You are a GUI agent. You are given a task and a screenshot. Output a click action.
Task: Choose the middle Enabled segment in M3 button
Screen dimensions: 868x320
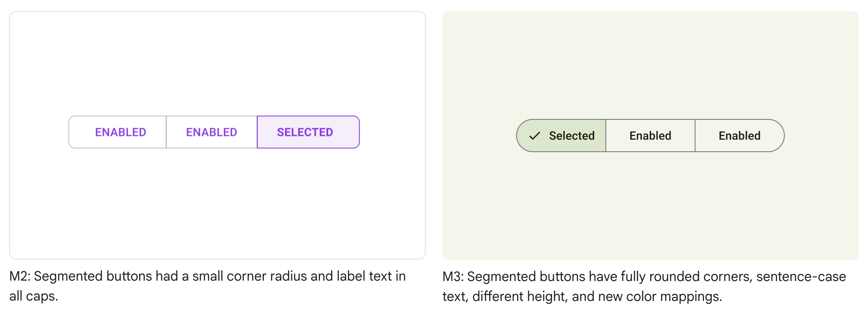click(650, 136)
